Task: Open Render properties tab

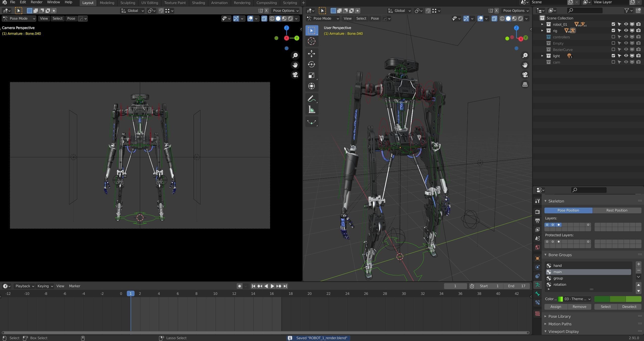Action: pyautogui.click(x=537, y=212)
